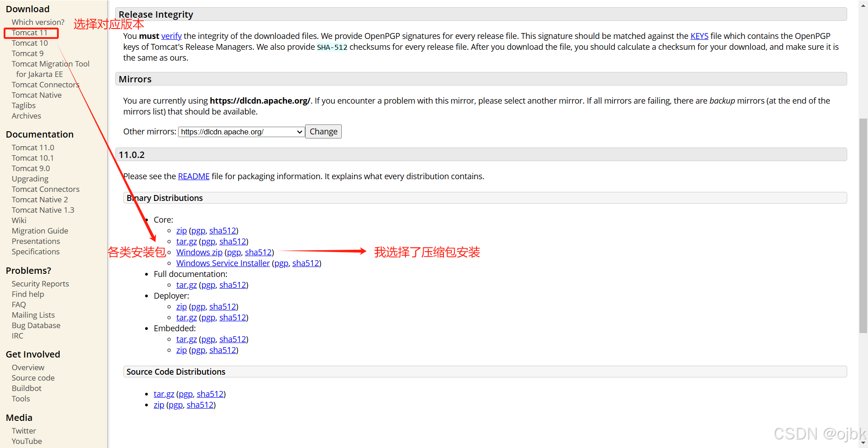
Task: Expand the Other mirrors dropdown
Action: [x=241, y=132]
